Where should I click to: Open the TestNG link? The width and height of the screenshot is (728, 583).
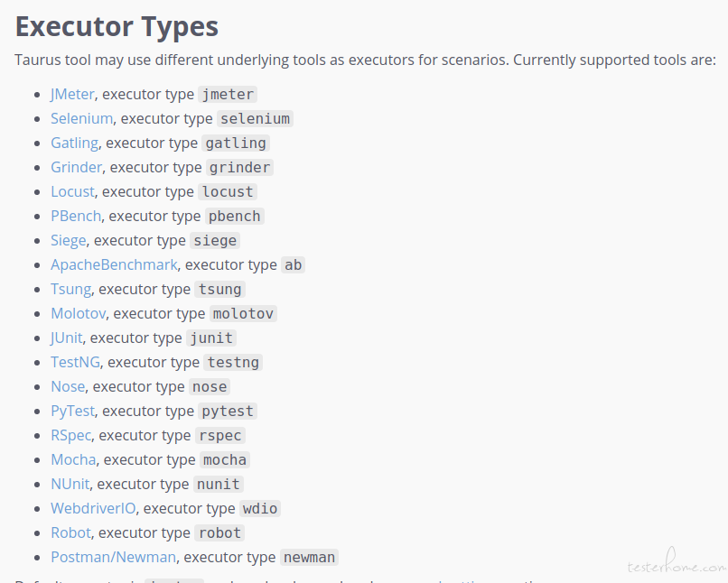(x=75, y=362)
